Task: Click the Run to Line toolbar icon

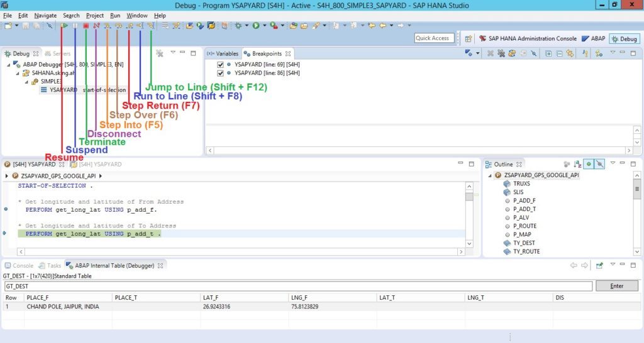Action: (140, 26)
